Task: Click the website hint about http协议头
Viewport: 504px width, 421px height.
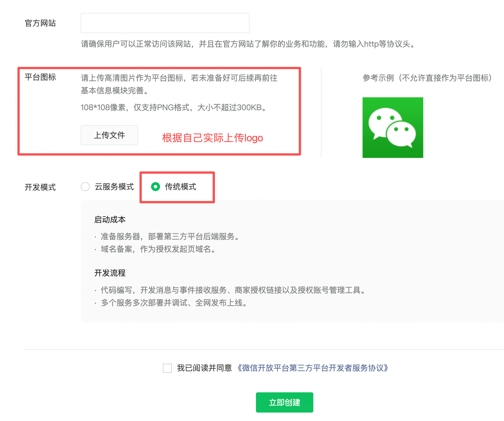Action: point(249,44)
